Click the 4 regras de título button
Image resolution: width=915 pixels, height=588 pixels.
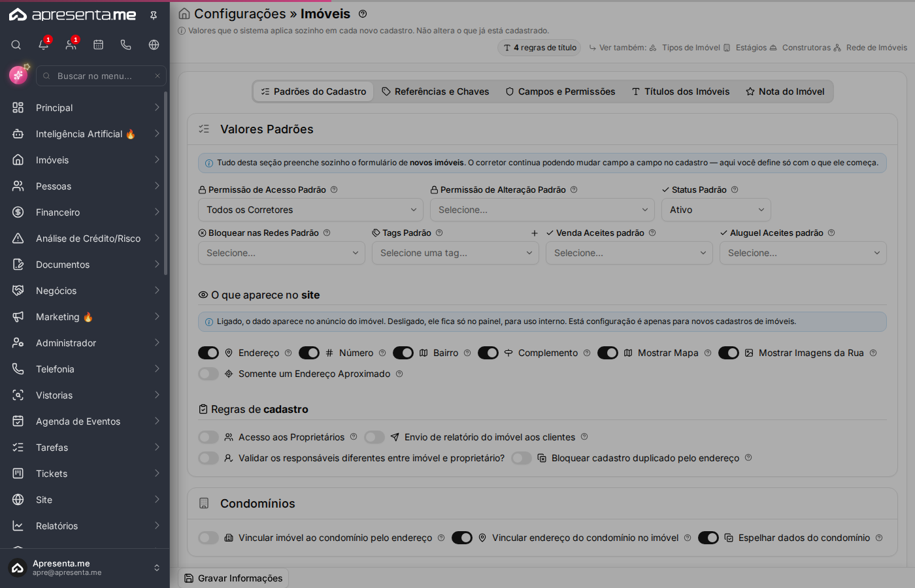pyautogui.click(x=540, y=48)
